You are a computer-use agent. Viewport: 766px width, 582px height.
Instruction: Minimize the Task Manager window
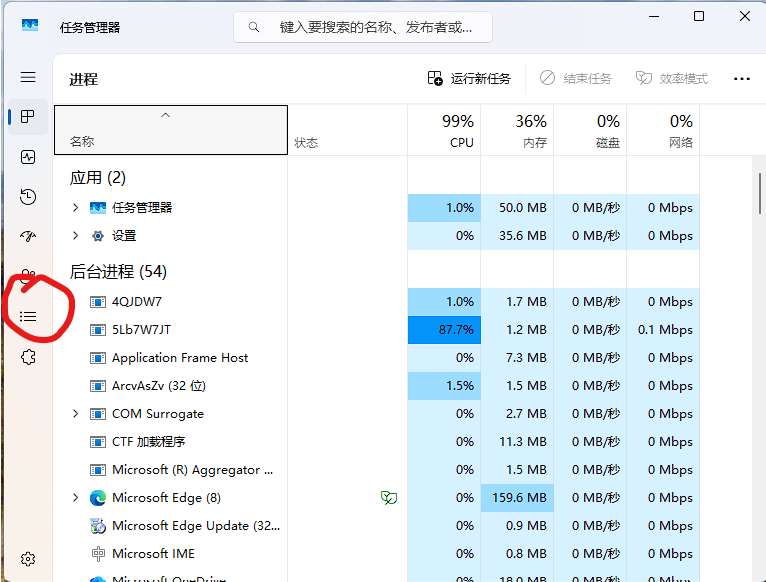(x=654, y=16)
